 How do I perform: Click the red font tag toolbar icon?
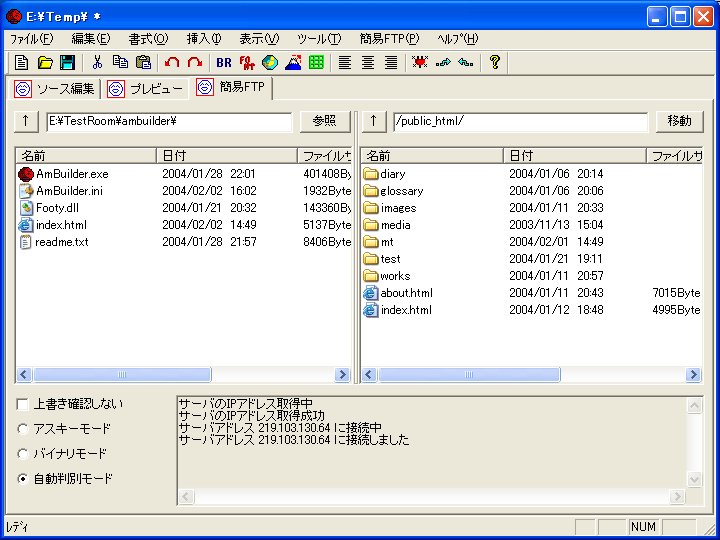247,62
